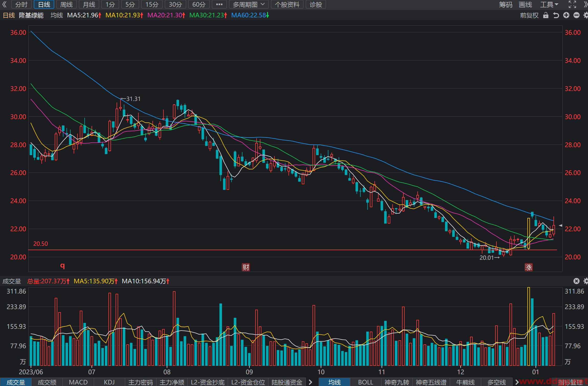Switch to the 60分 minute period
588x386 pixels.
[199, 4]
